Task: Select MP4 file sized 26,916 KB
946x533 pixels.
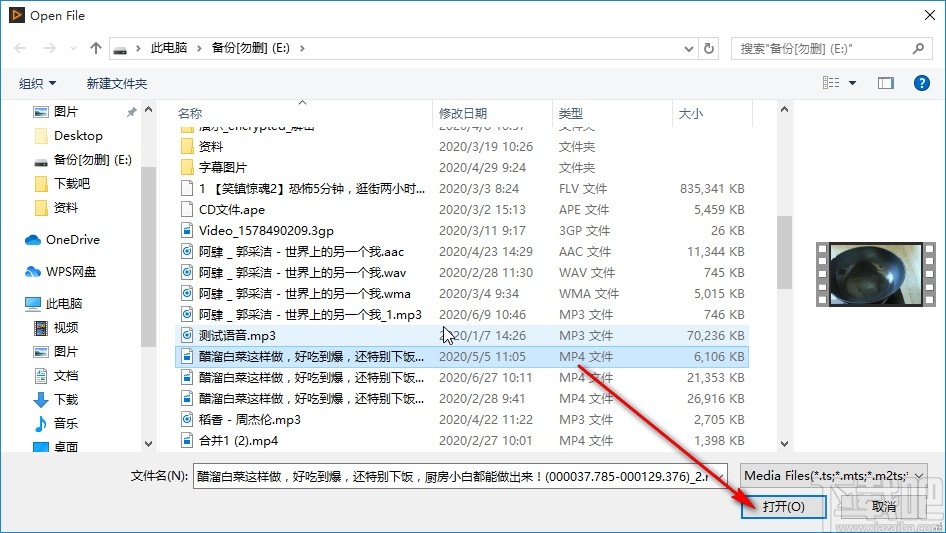Action: (x=462, y=399)
